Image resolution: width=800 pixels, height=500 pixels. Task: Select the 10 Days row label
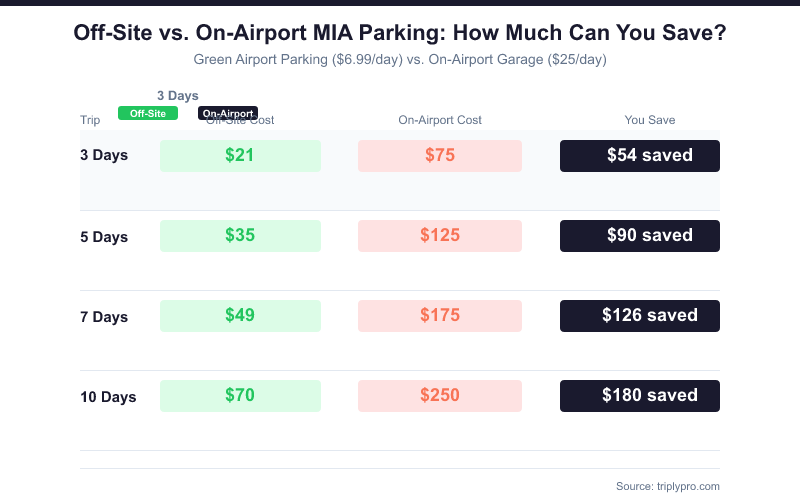108,397
